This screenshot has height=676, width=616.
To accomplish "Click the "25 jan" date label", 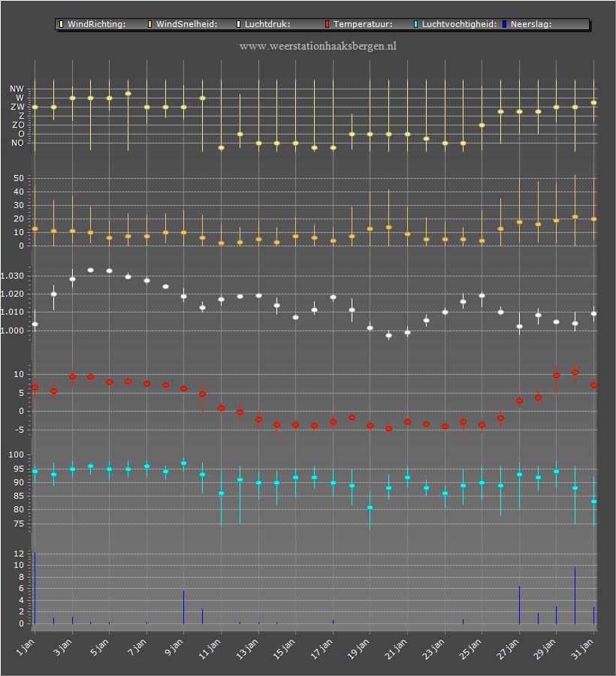I will pyautogui.click(x=471, y=649).
